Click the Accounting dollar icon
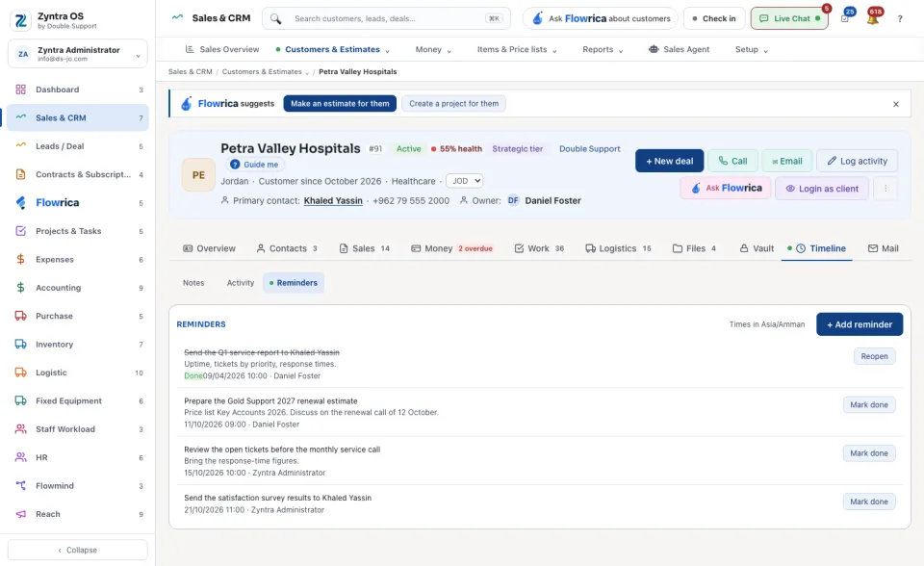 click(x=20, y=288)
